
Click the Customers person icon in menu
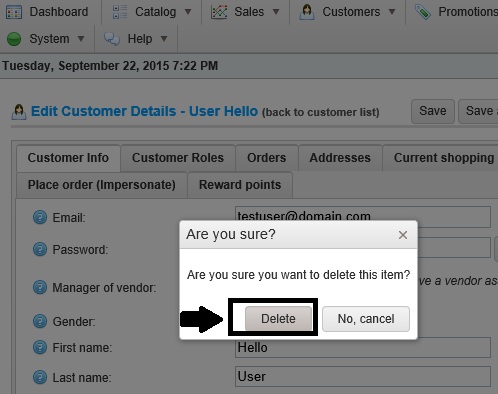tap(307, 12)
